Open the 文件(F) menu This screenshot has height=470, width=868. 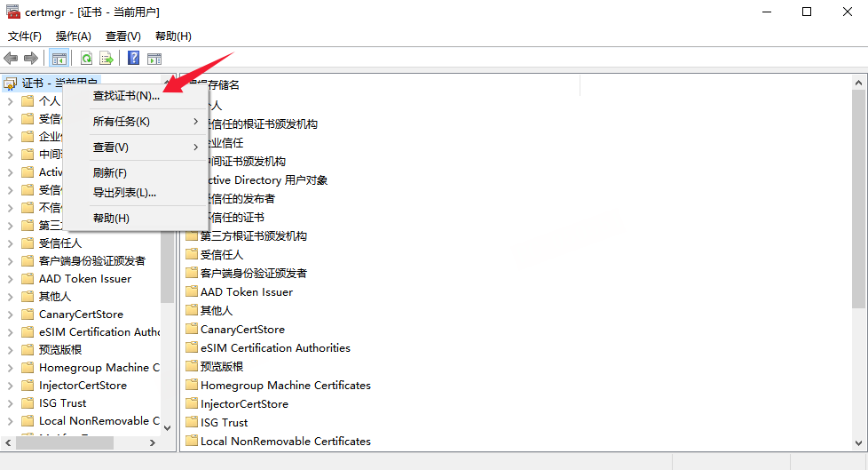click(x=25, y=36)
